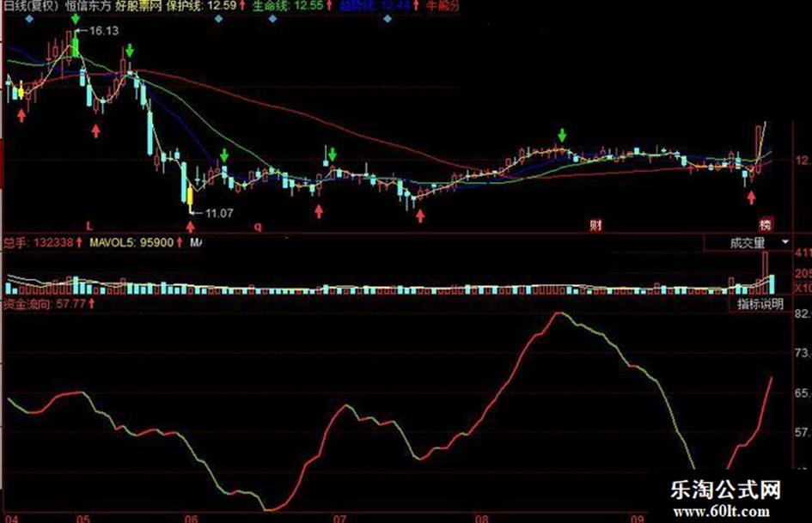The width and height of the screenshot is (812, 523).
Task: Click the red q marker on the price chart
Action: click(258, 226)
